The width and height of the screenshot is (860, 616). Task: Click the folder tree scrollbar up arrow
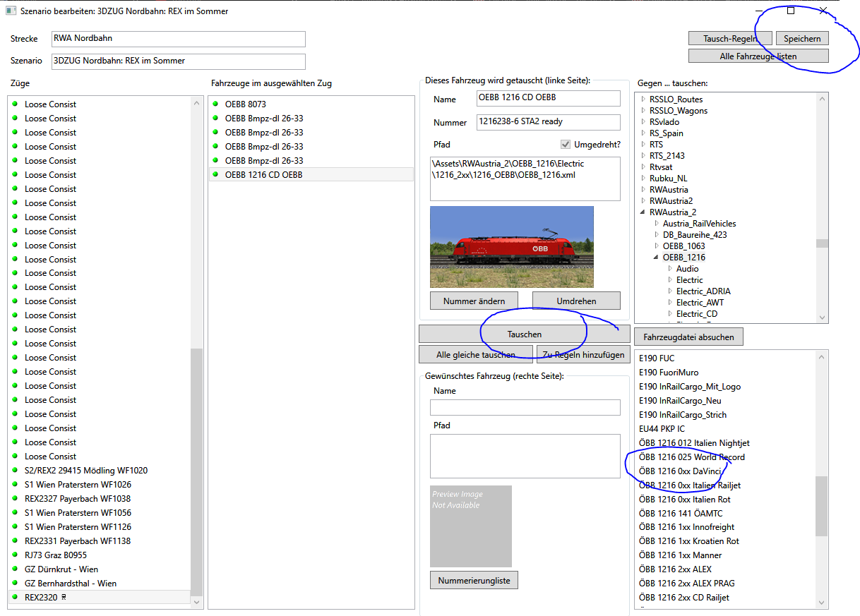(x=821, y=99)
